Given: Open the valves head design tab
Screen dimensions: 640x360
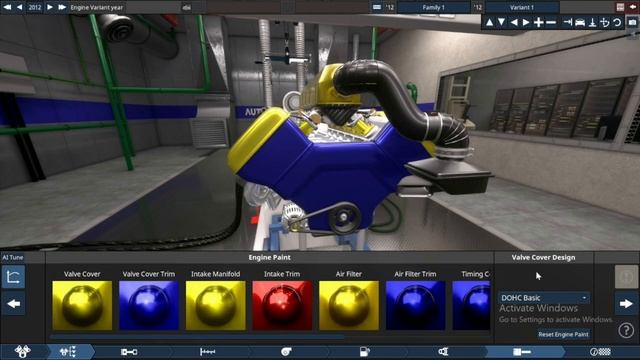Looking at the screenshot, I should click(68, 351).
